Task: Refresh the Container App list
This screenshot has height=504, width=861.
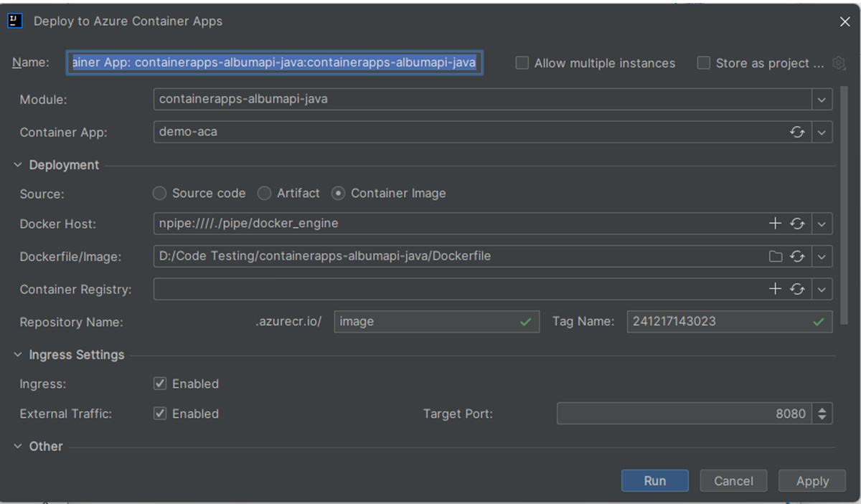Action: point(797,133)
